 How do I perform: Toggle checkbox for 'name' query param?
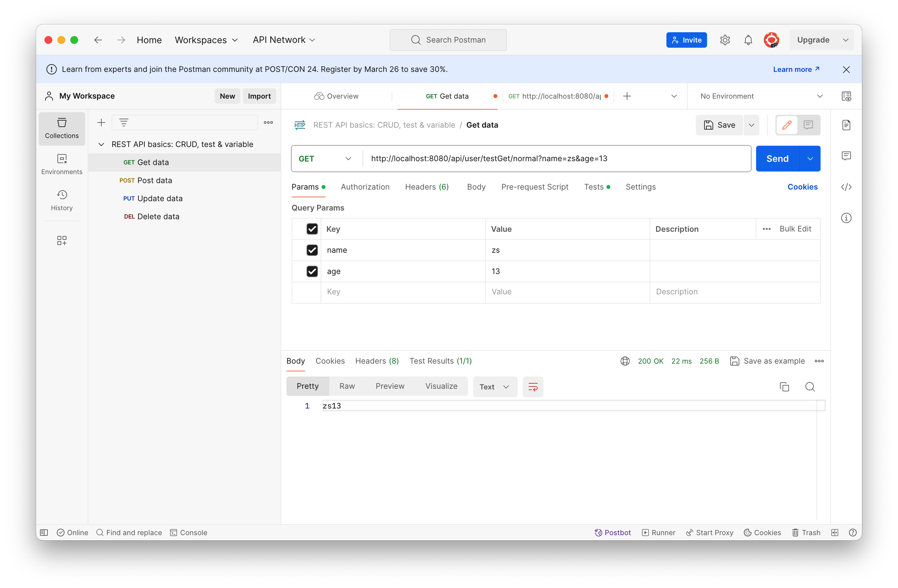[x=313, y=250]
